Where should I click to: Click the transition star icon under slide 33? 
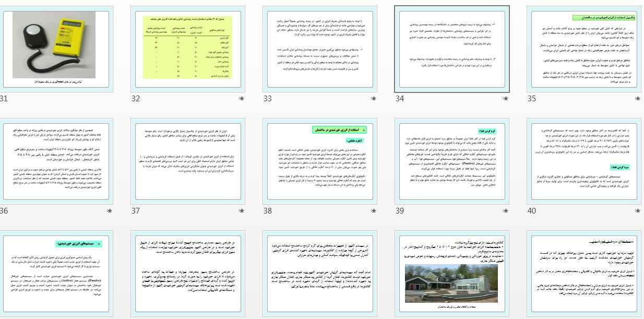pyautogui.click(x=373, y=98)
